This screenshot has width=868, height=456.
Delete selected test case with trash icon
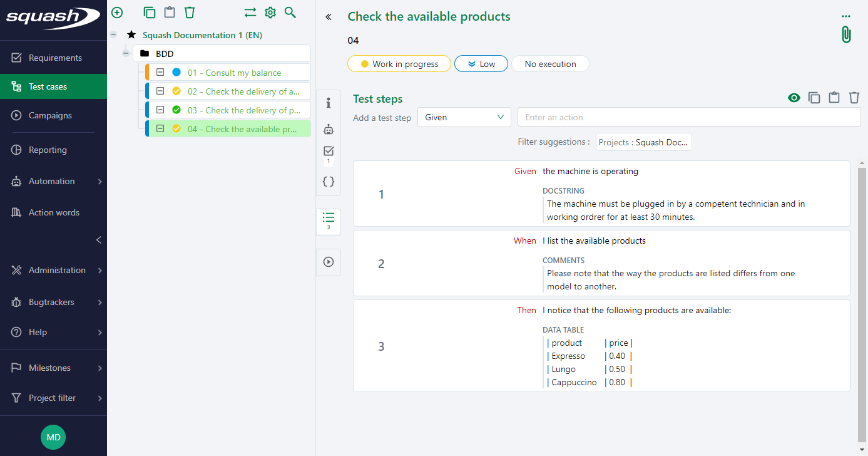(190, 12)
